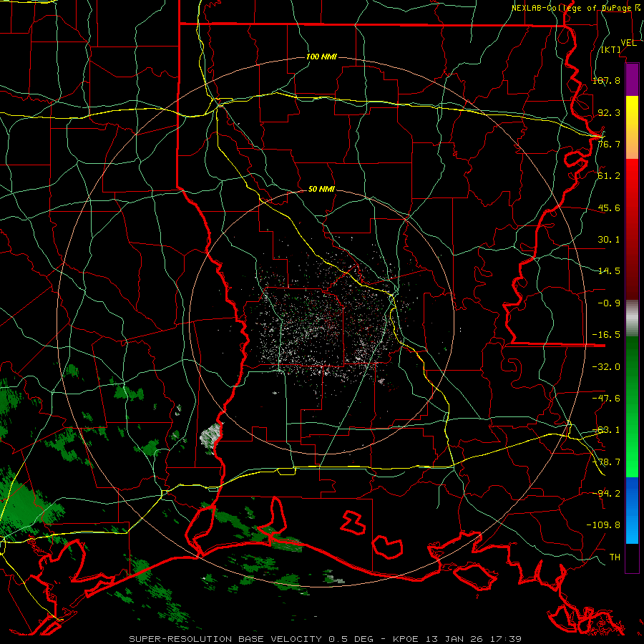The image size is (644, 644).
Task: Pick the green segment of the velocity color bar
Action: pyautogui.click(x=632, y=406)
